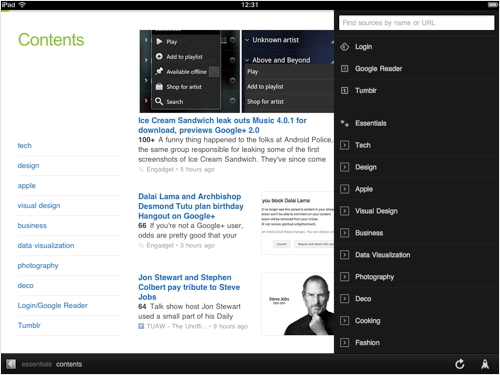Expand the Data Visualization arrow icon

point(345,255)
